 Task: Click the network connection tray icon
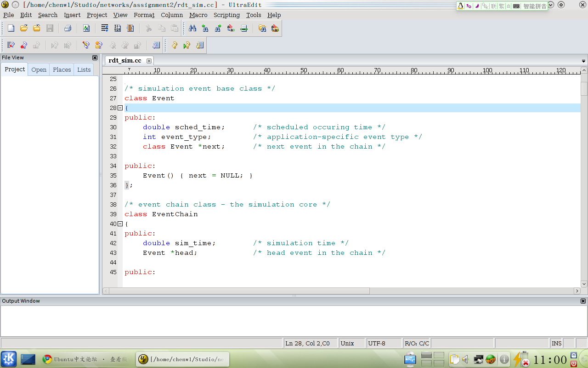coord(479,359)
